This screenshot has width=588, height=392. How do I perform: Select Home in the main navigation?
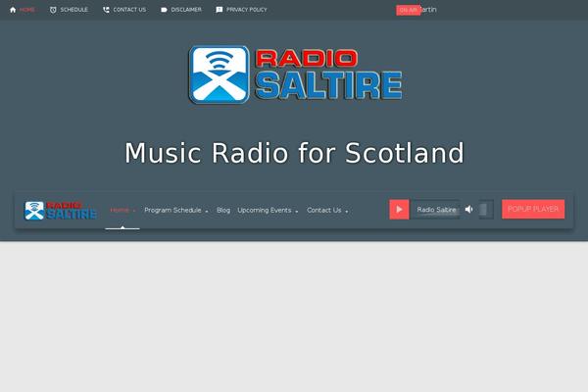(x=120, y=210)
